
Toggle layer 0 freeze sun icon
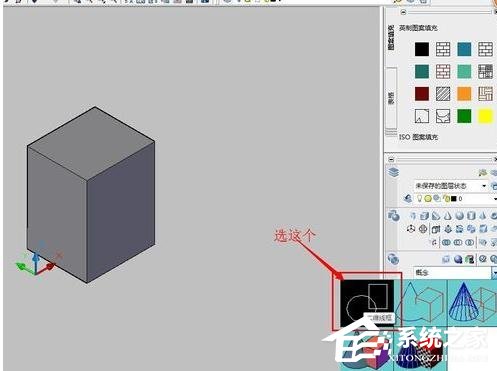point(428,199)
